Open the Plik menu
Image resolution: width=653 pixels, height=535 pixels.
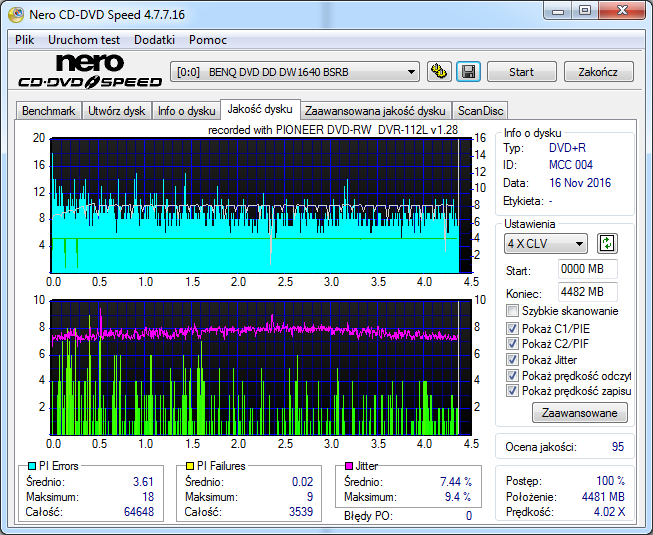(x=25, y=40)
